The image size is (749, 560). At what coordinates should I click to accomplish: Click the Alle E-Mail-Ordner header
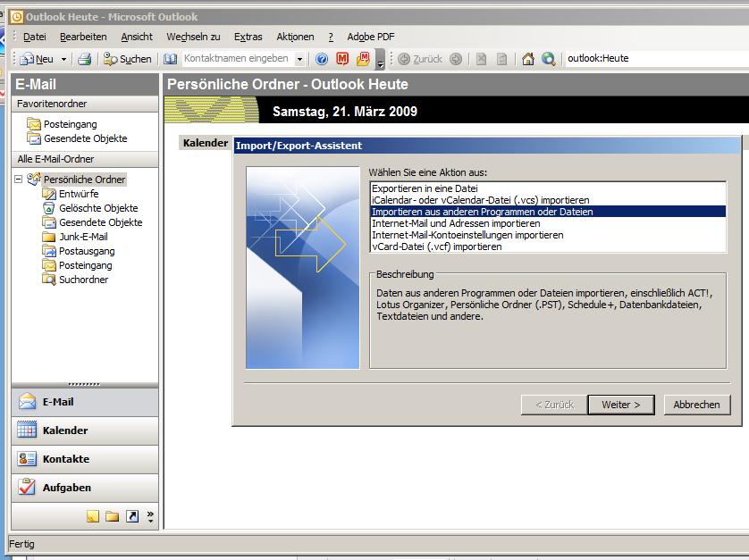(85, 159)
